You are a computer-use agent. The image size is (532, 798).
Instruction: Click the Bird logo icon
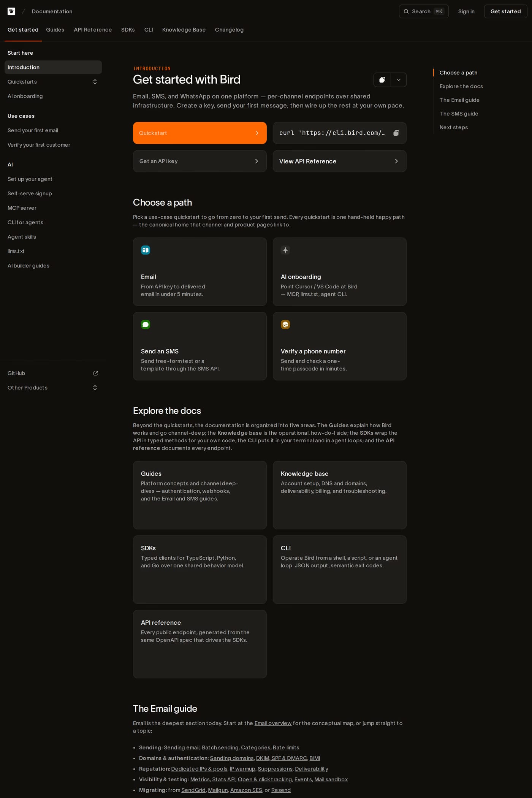click(11, 11)
